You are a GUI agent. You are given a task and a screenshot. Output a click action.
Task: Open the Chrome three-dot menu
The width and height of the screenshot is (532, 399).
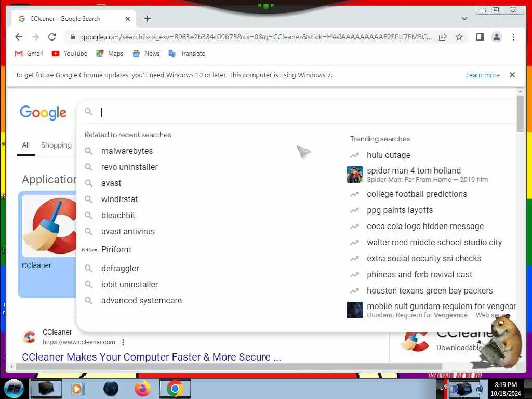[513, 37]
